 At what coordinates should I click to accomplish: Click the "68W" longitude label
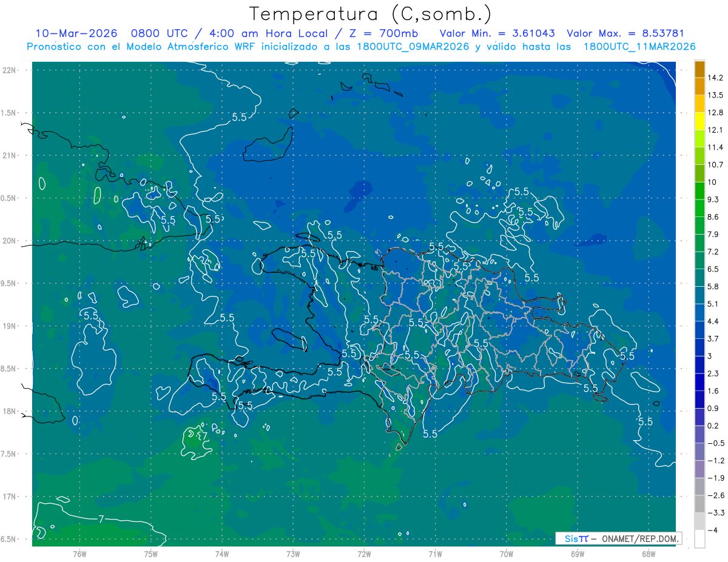(x=649, y=554)
